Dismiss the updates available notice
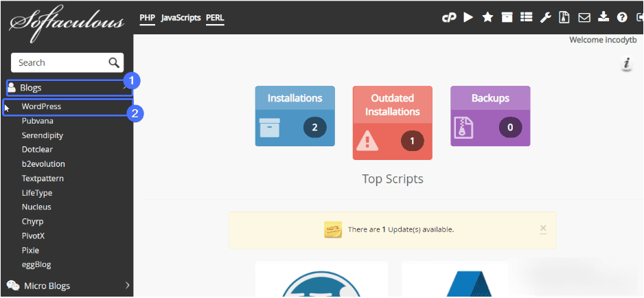 (x=543, y=229)
